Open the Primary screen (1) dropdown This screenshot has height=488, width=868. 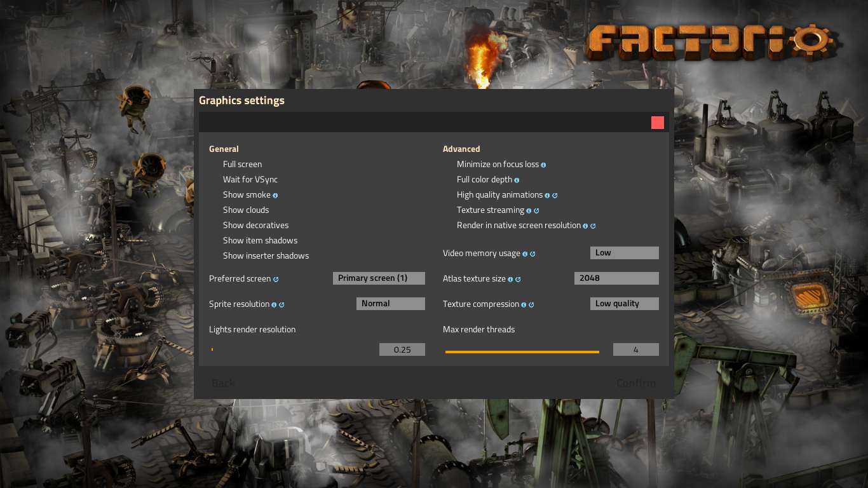pos(379,278)
